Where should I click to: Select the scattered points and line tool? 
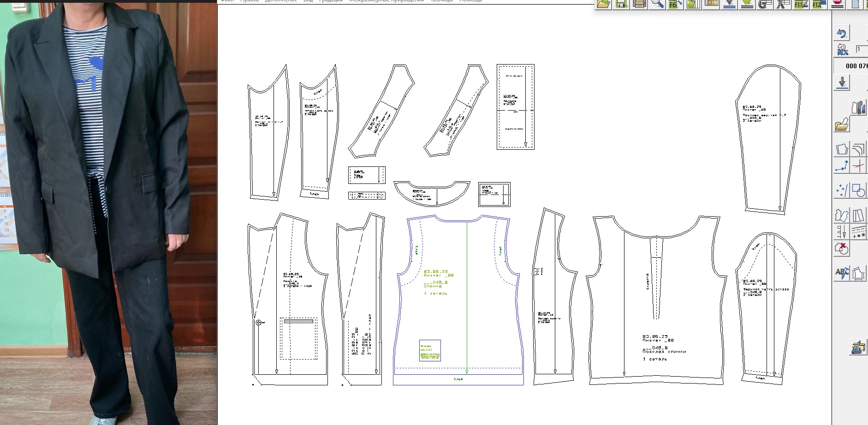(x=842, y=190)
